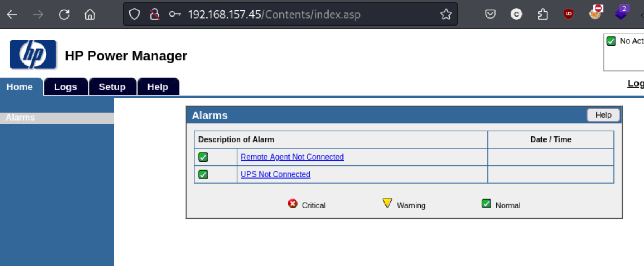The image size is (644, 266).
Task: Open the uBlock Origin shield icon
Action: pyautogui.click(x=568, y=14)
